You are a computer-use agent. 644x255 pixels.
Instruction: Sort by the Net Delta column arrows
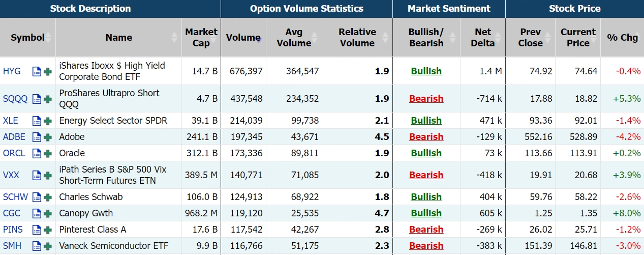[x=499, y=38]
